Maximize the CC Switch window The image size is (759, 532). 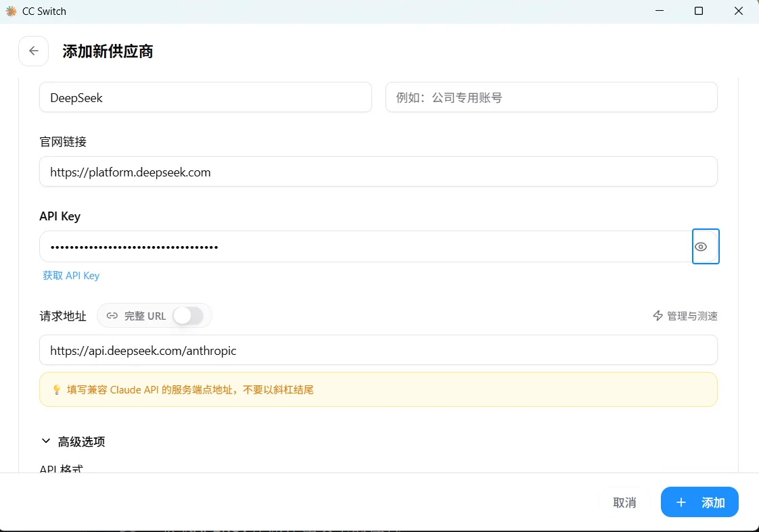(699, 11)
